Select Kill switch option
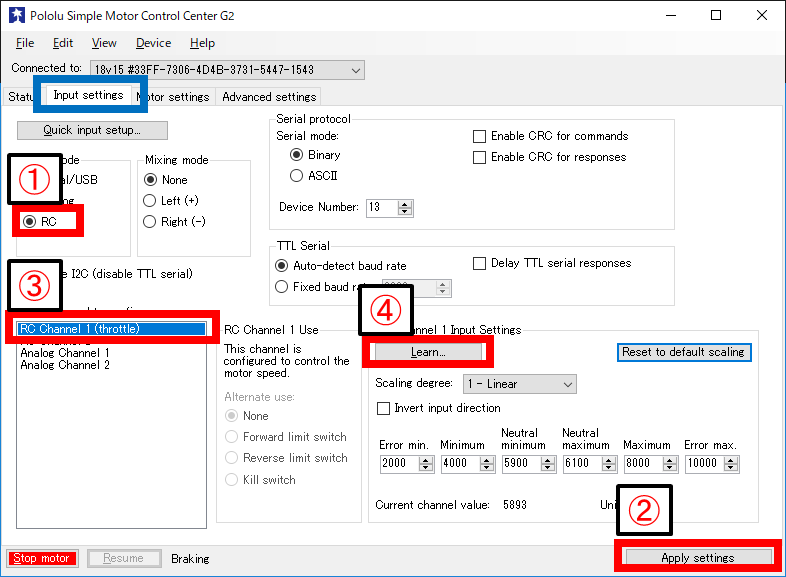The width and height of the screenshot is (786, 577). click(261, 480)
